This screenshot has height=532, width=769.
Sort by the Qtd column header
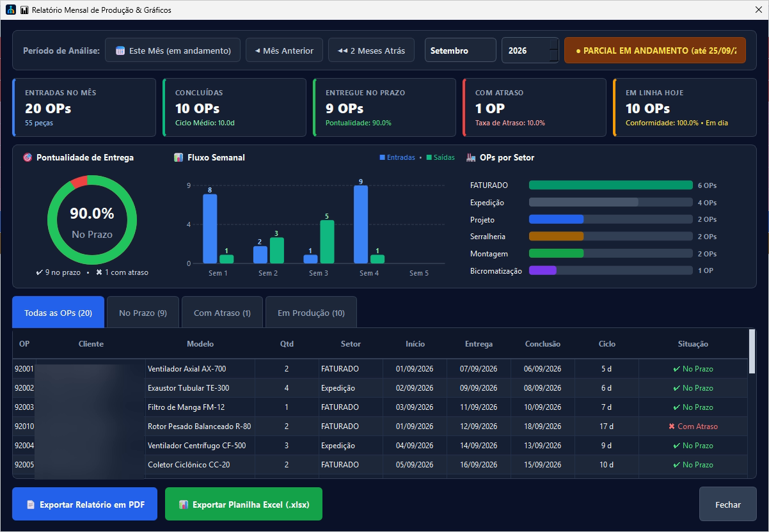(x=287, y=344)
